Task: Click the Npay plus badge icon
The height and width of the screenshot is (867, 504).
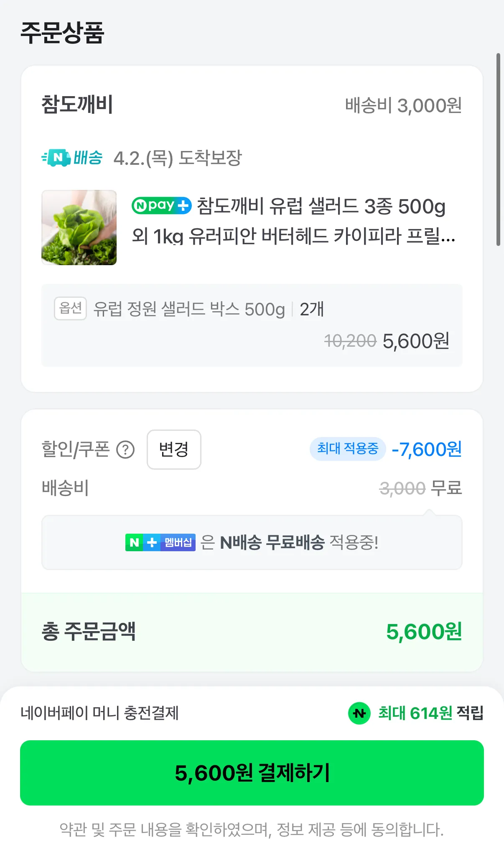Action: (x=161, y=205)
